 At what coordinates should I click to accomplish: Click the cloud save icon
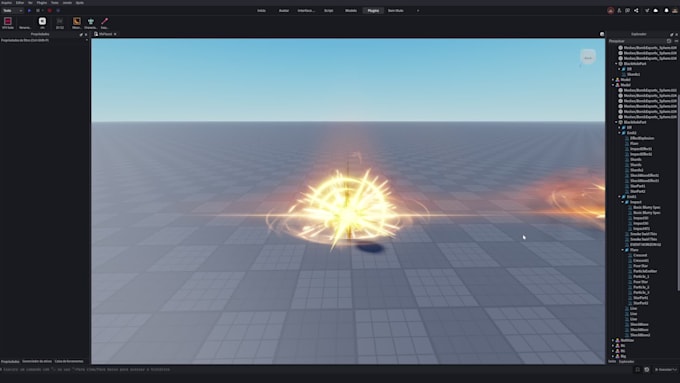656,10
